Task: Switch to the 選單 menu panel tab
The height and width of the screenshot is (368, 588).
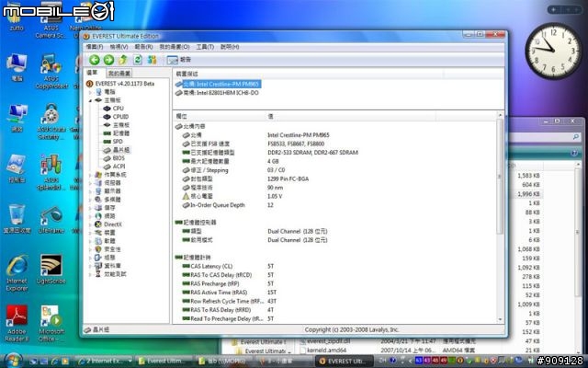Action: (92, 73)
